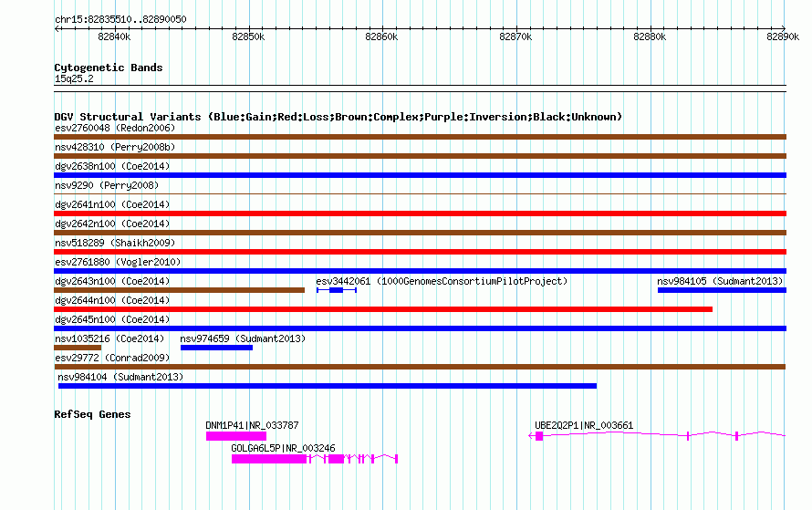Screen dimensions: 812x510
Task: Open nsv984105 (Sudmant2013) label
Action: pyautogui.click(x=720, y=281)
